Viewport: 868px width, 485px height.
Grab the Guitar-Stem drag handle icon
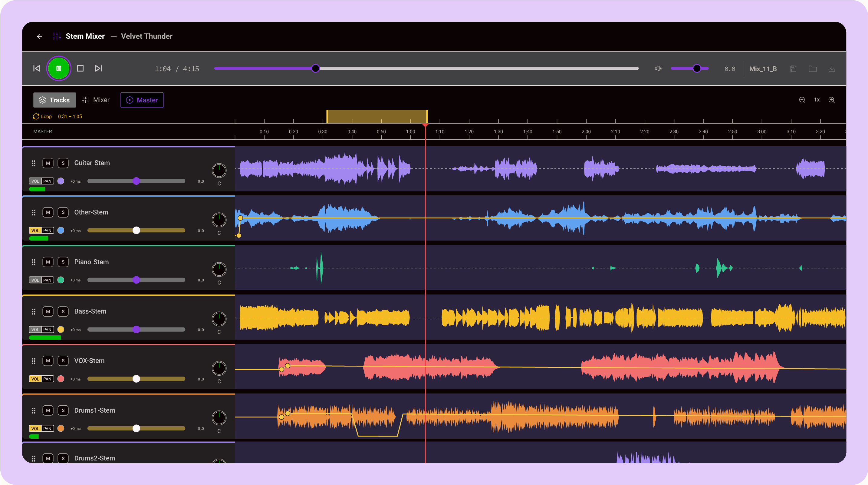click(x=33, y=163)
